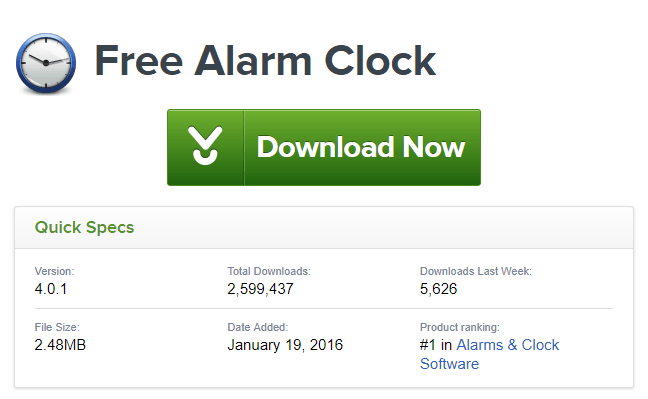Click the word Now on download button

click(x=434, y=147)
